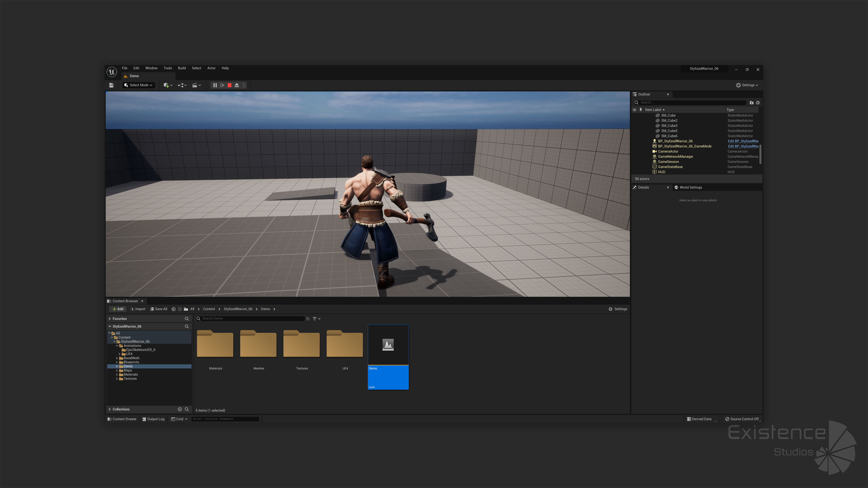The width and height of the screenshot is (868, 488).
Task: Open Content Browser Settings
Action: tap(618, 309)
